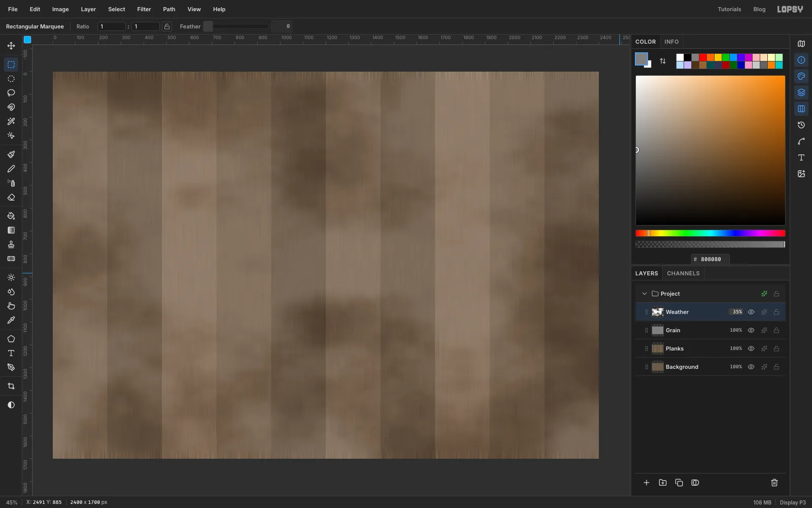Add a new layer with plus icon
This screenshot has width=812, height=508.
[647, 483]
